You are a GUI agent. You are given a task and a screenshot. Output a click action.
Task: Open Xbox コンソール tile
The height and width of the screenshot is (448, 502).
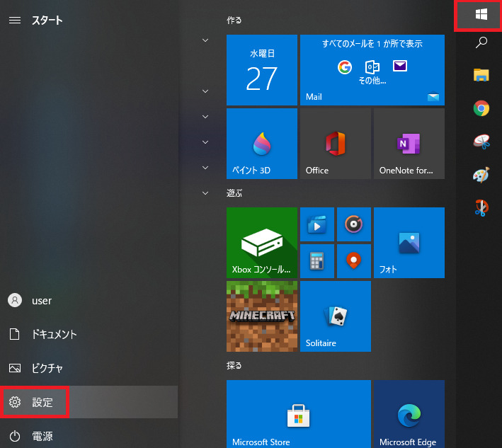(x=262, y=243)
